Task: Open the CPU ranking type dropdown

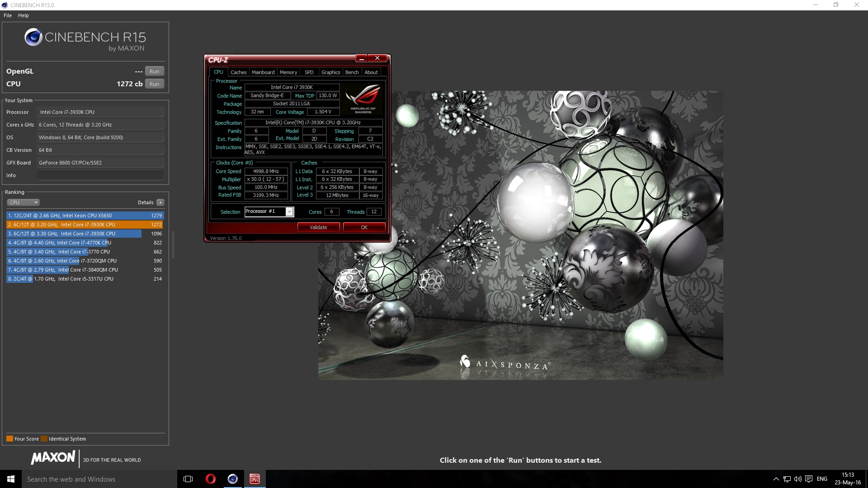Action: pyautogui.click(x=24, y=202)
